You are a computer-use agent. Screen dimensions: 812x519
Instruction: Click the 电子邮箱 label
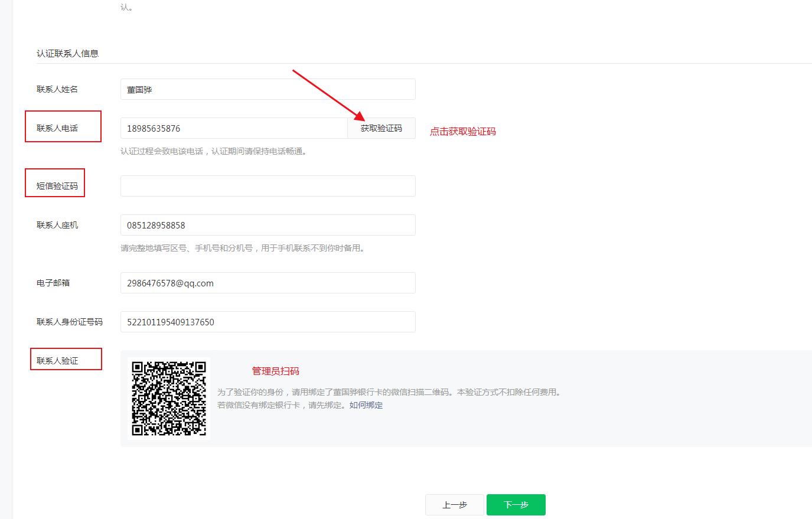(x=53, y=283)
